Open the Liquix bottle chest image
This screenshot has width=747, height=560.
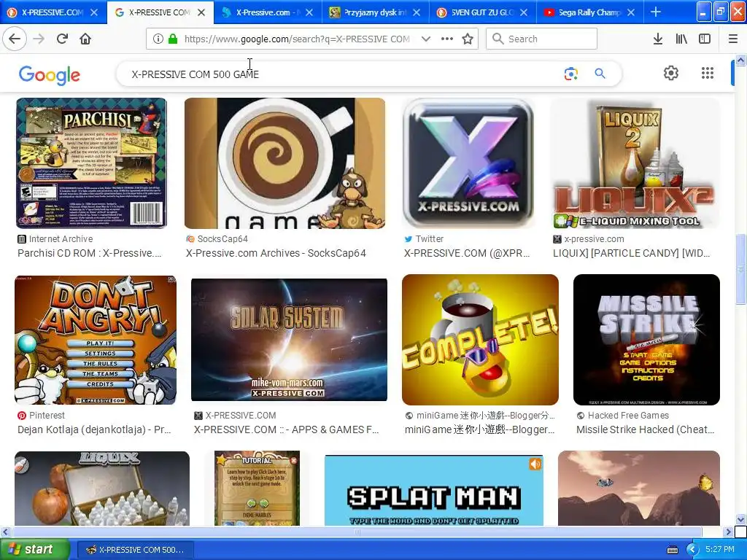click(x=102, y=489)
